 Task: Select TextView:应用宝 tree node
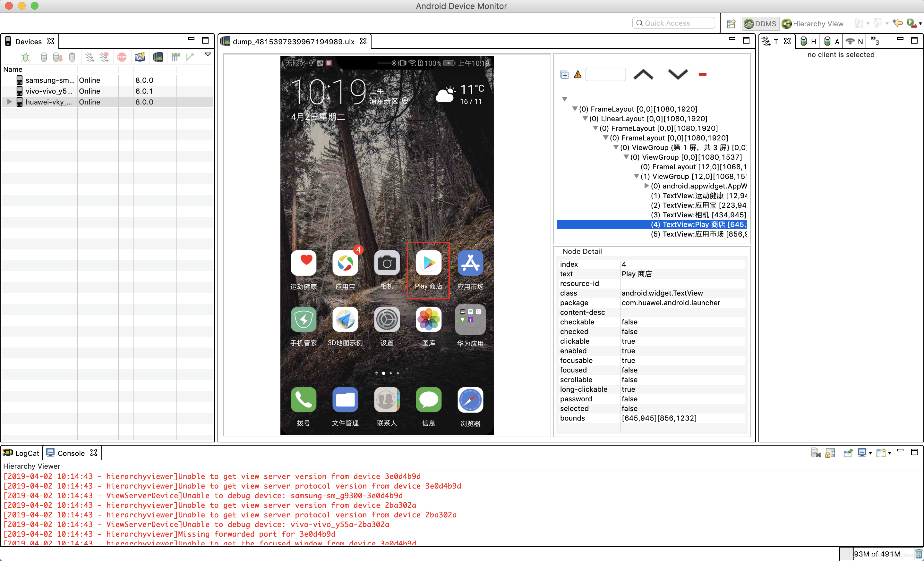[x=699, y=205]
